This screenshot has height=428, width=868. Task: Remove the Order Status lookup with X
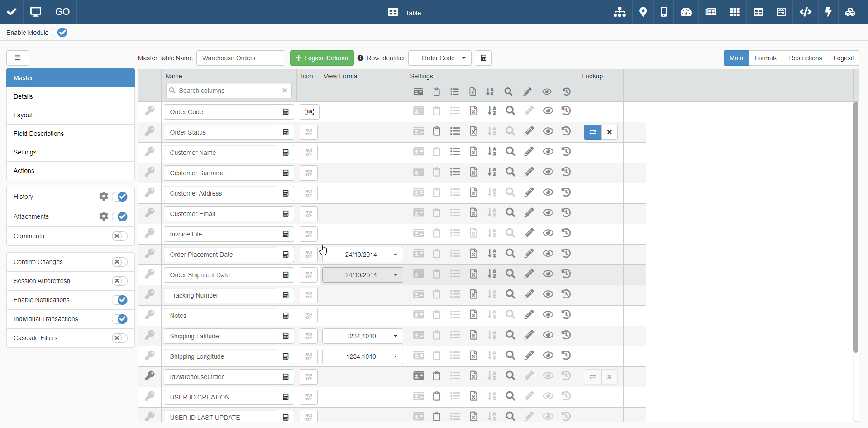click(609, 132)
